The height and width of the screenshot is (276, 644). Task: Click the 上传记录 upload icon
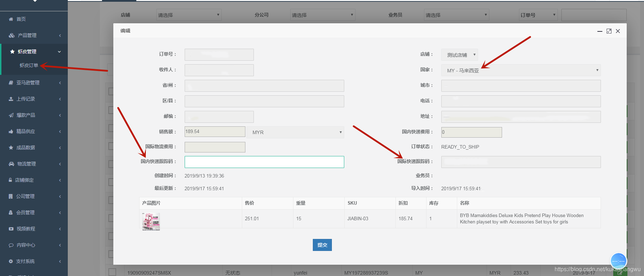(11, 99)
